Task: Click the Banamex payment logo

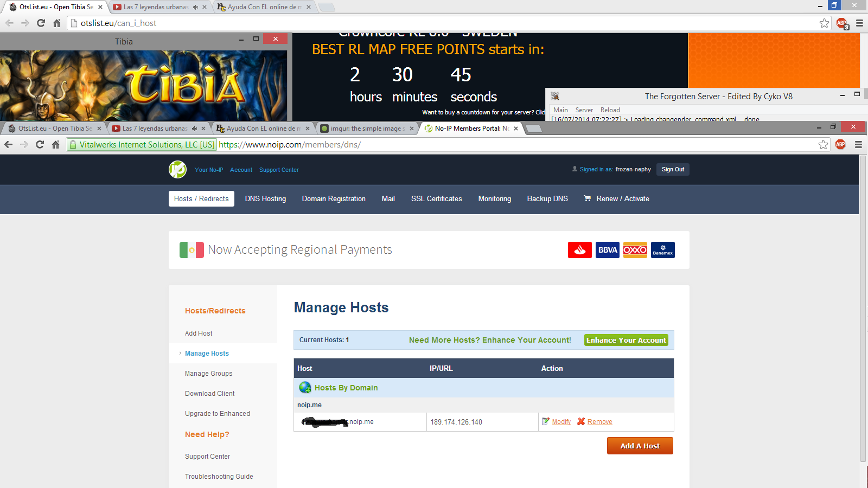Action: point(663,250)
